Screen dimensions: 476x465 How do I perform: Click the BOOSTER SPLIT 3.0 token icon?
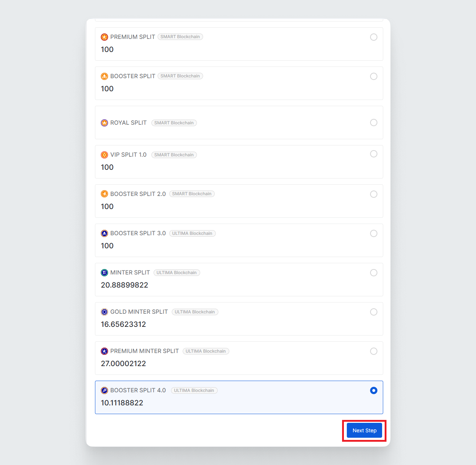click(x=104, y=233)
